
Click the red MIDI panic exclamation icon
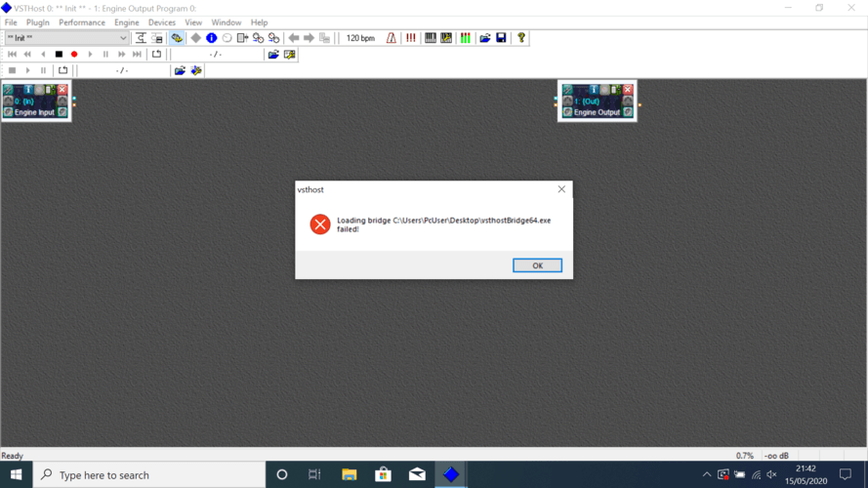[x=411, y=38]
